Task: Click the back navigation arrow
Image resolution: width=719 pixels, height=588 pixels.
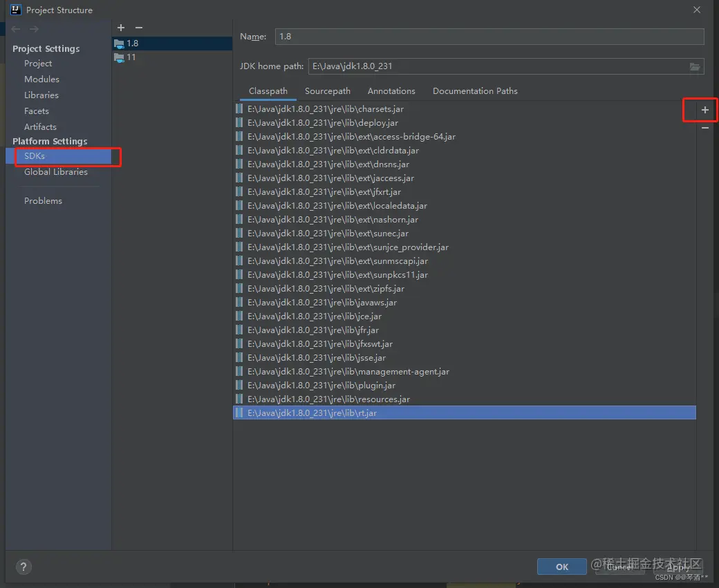Action: (16, 29)
